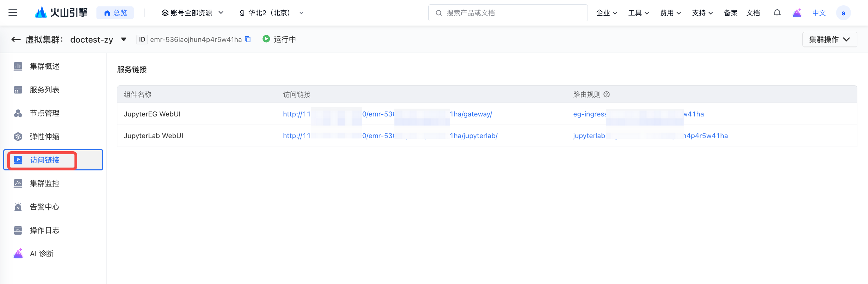Viewport: 868px width, 284px height.
Task: Open AI 诊断 in the sidebar
Action: 41,254
